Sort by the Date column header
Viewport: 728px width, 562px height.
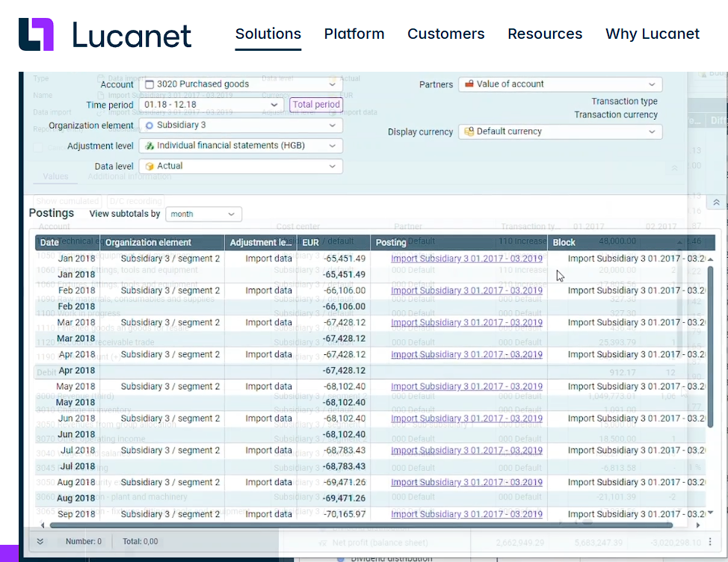click(68, 242)
